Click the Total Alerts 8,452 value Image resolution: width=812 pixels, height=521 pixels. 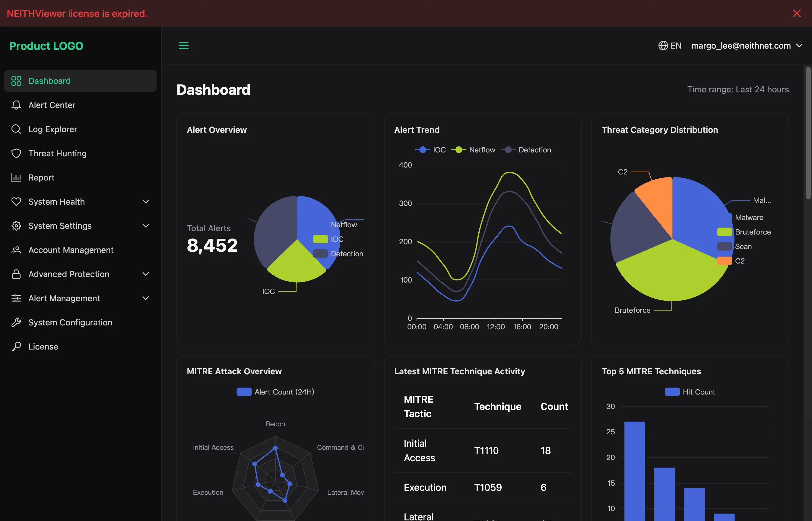coord(212,245)
